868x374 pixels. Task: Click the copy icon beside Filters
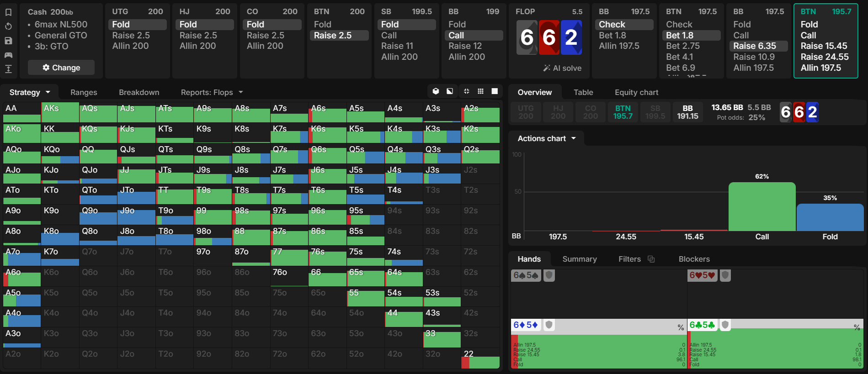[651, 259]
